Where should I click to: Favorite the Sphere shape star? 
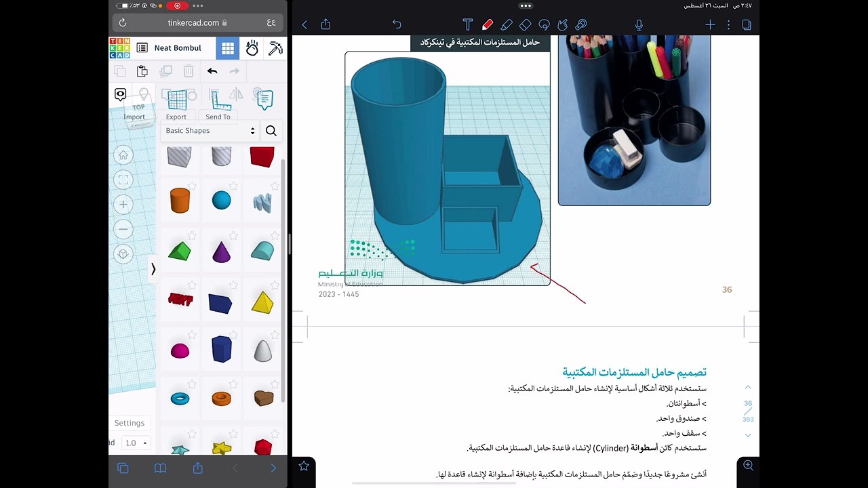[233, 185]
